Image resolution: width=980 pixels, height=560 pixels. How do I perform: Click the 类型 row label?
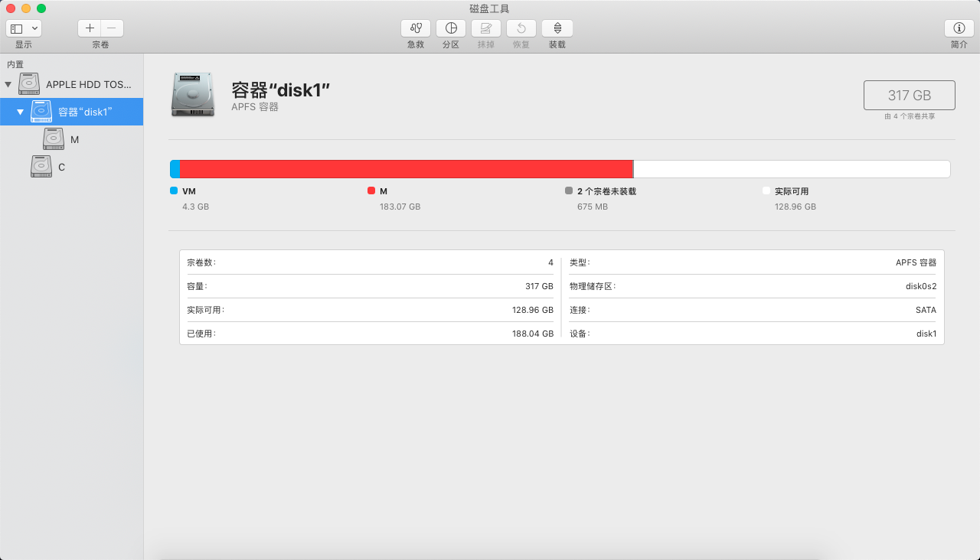[x=580, y=262]
